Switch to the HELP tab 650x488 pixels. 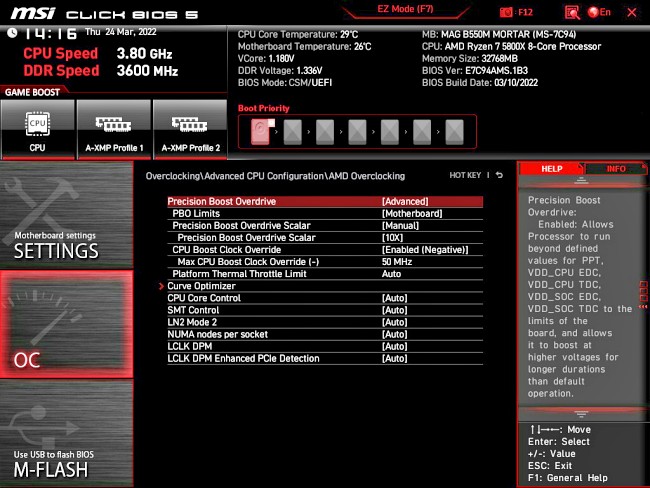pyautogui.click(x=551, y=169)
